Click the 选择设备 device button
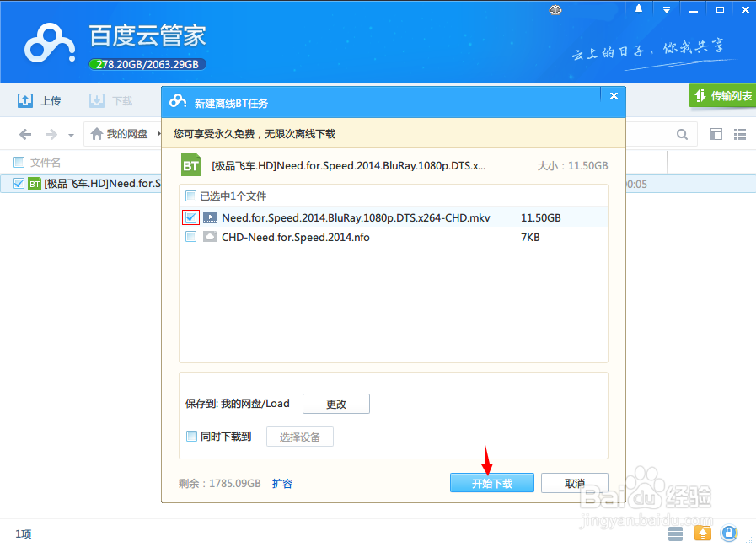 (x=300, y=437)
